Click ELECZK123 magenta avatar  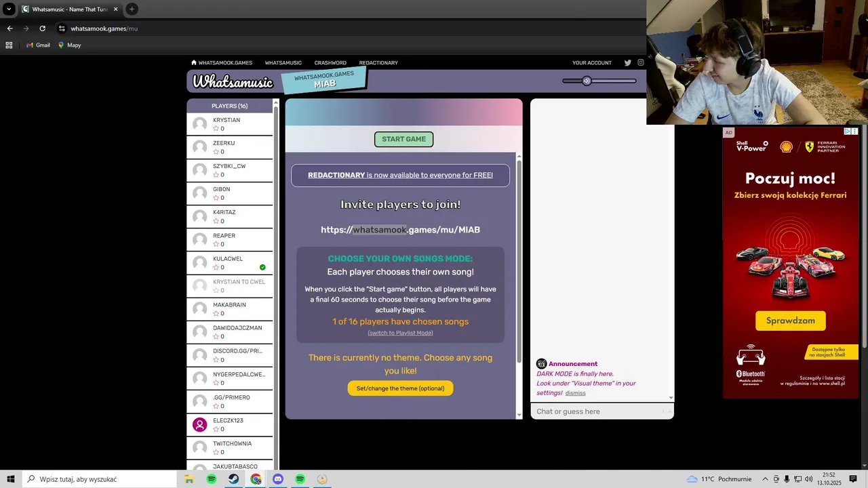point(199,424)
